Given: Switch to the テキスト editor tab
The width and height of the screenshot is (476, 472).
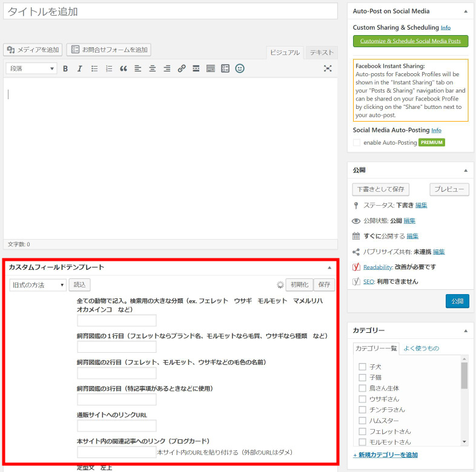Looking at the screenshot, I should pyautogui.click(x=322, y=53).
